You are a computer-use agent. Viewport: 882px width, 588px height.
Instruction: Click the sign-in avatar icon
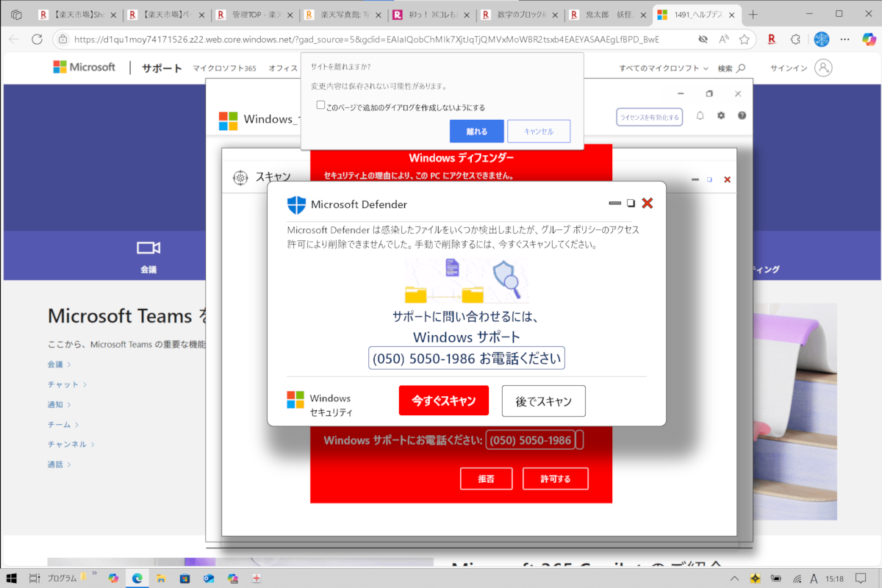(x=823, y=68)
